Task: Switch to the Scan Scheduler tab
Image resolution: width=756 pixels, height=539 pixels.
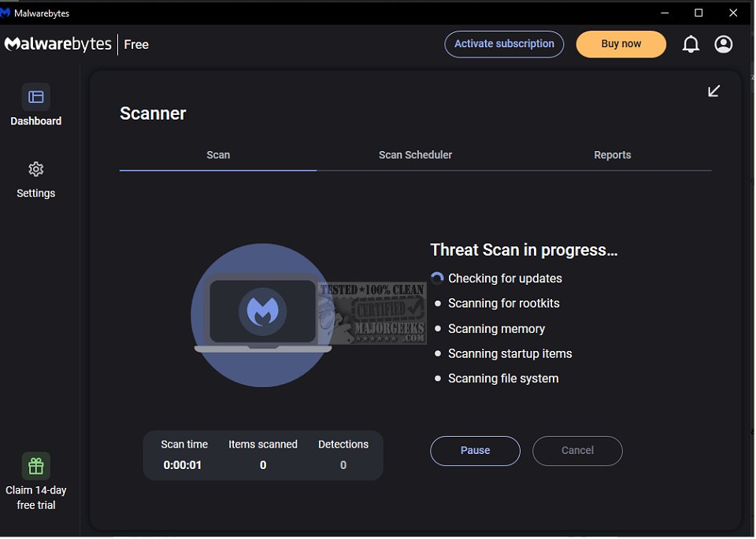Action: 415,155
